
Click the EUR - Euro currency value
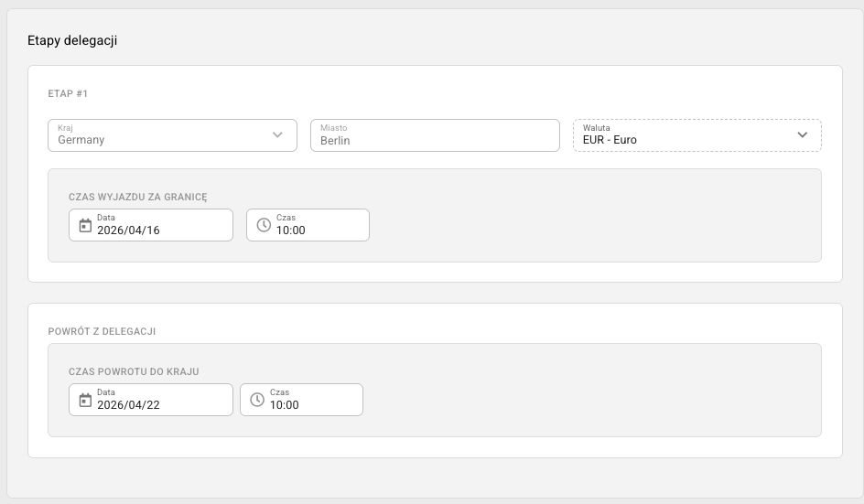[610, 140]
